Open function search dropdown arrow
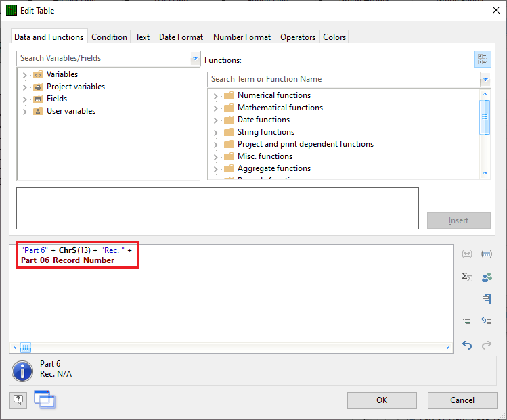This screenshot has height=420, width=507. [485, 80]
